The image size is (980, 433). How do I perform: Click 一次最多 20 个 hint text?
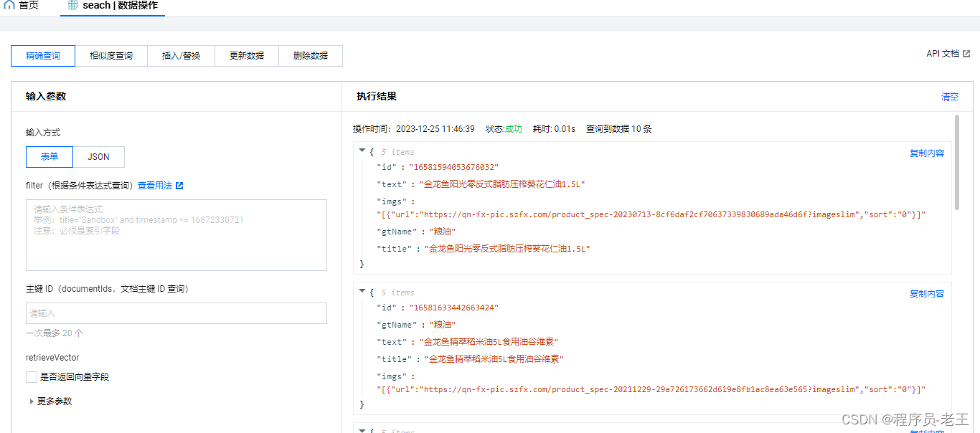55,333
